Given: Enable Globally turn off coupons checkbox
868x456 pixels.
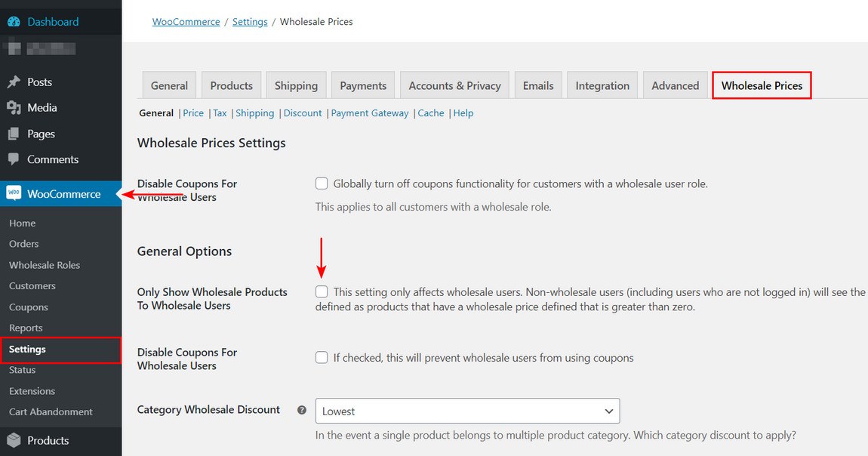Looking at the screenshot, I should point(322,183).
